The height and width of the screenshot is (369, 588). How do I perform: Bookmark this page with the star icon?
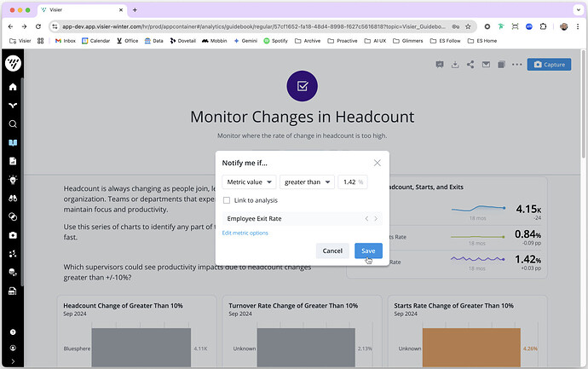(x=468, y=26)
